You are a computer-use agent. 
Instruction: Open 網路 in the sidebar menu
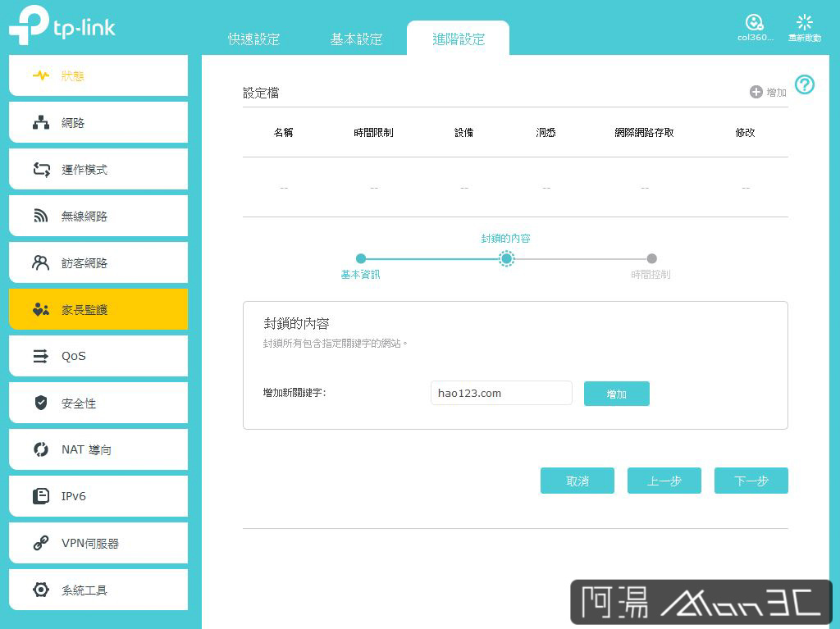click(98, 123)
